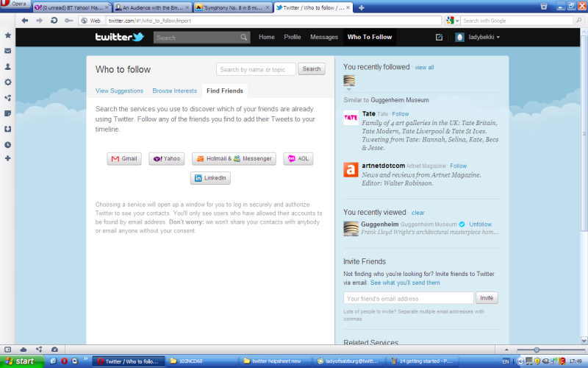Toggle Opera Turbo icon in status bar
The height and width of the screenshot is (368, 588).
click(x=54, y=349)
